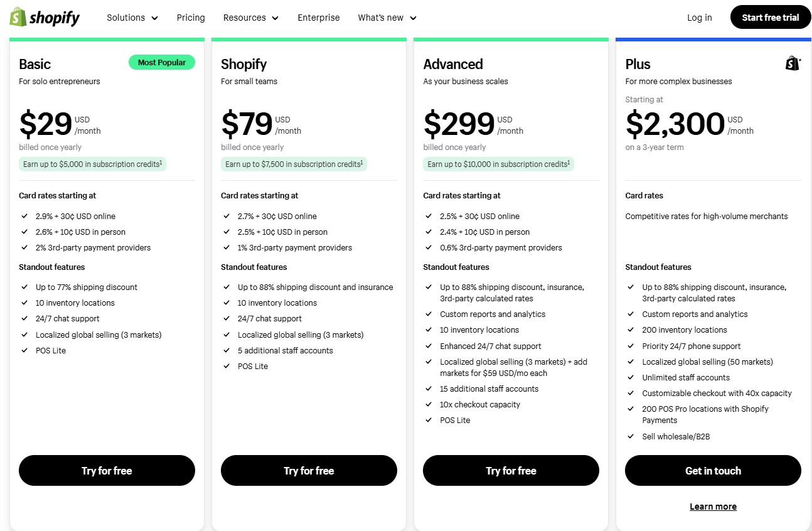This screenshot has width=812, height=531.
Task: Open Learn more under the Plus plan
Action: click(713, 506)
